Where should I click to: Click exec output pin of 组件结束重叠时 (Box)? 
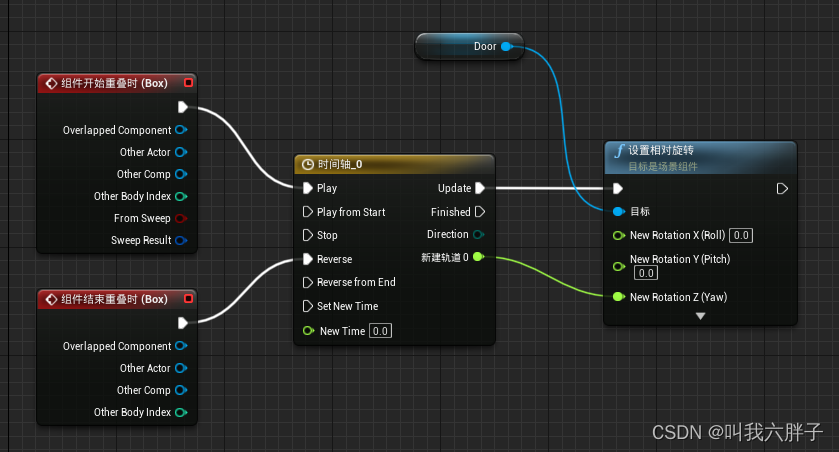point(182,323)
